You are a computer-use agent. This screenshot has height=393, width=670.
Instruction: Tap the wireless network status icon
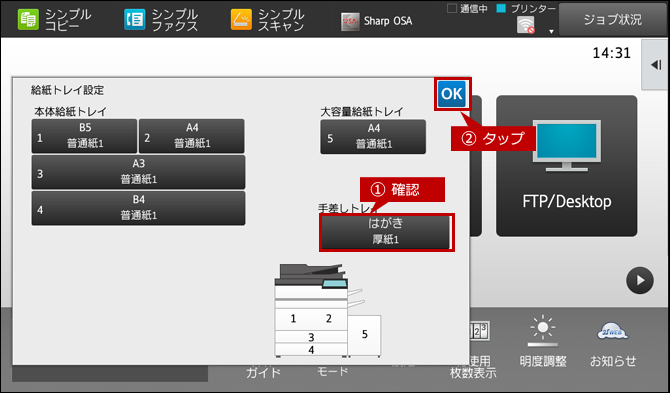tap(525, 25)
